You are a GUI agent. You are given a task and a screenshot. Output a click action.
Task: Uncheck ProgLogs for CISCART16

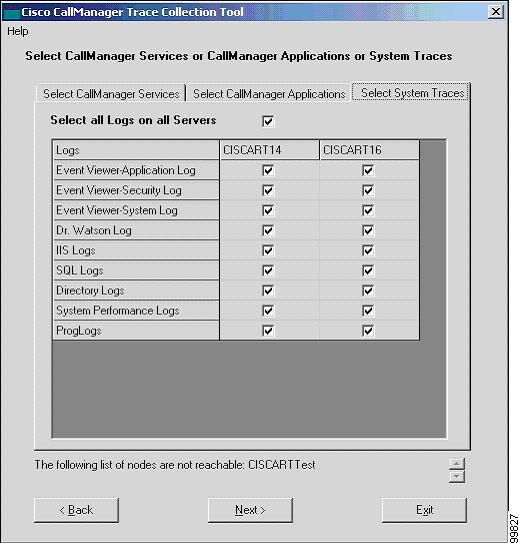click(x=368, y=331)
